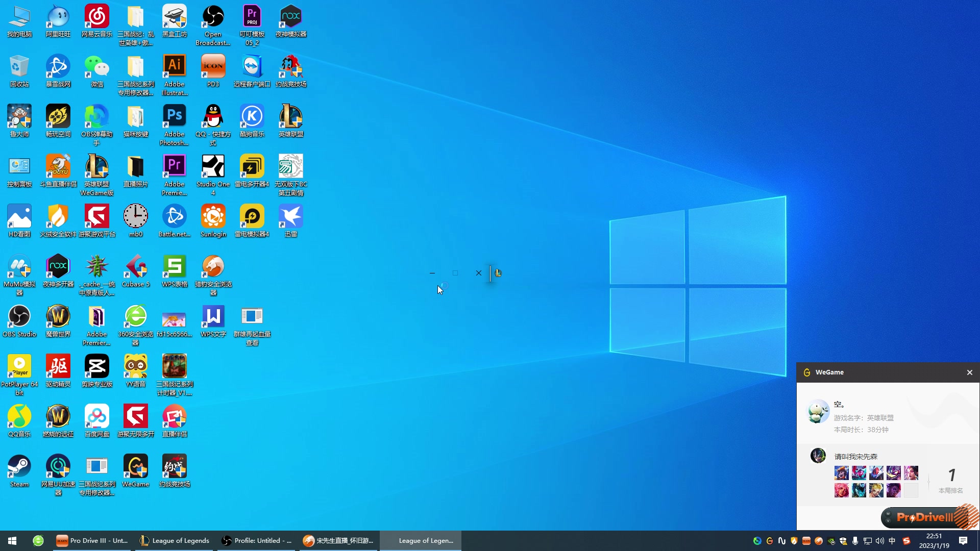
Task: Switch to active League of Legen... taskbar item
Action: tap(421, 541)
